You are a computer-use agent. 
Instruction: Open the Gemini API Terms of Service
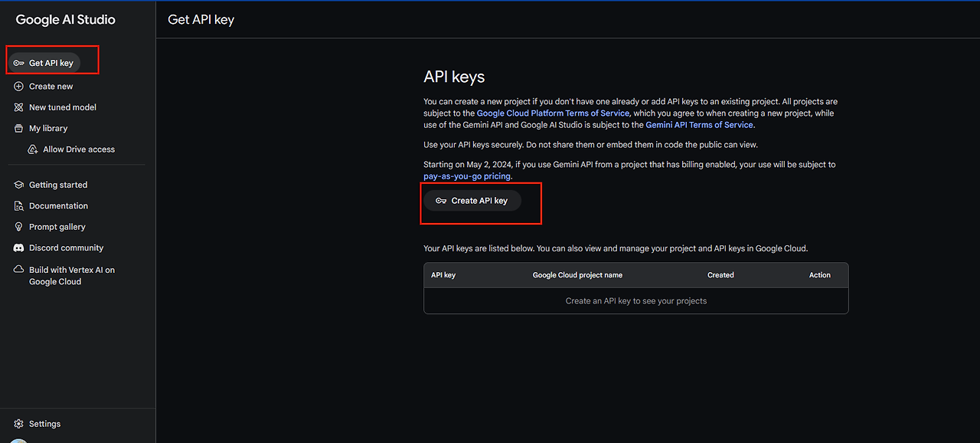point(699,124)
